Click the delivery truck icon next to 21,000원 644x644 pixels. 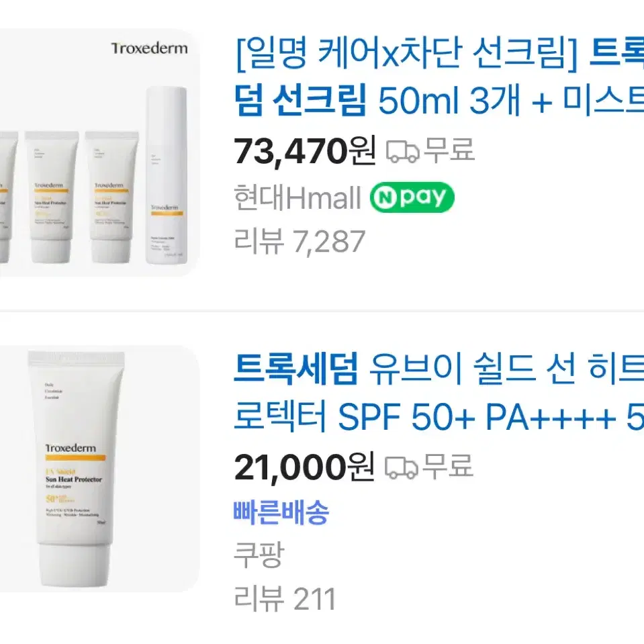tap(402, 467)
